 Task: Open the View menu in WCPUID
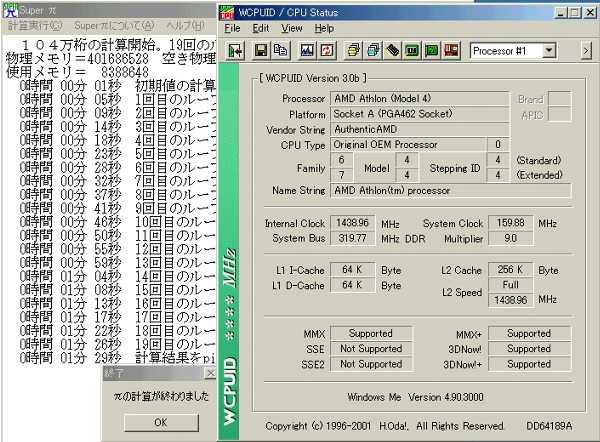pos(292,28)
